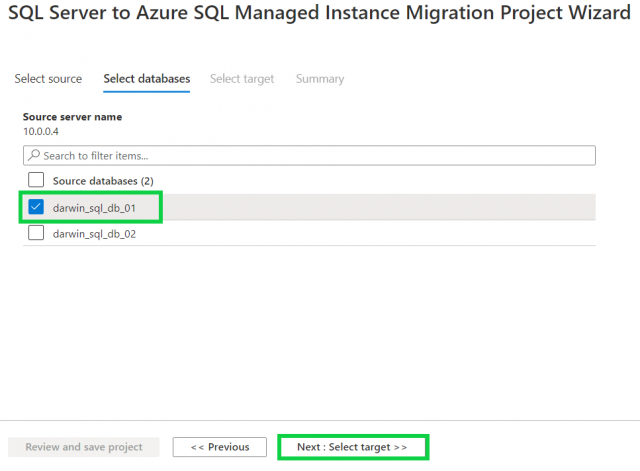The image size is (640, 471).
Task: Click Review and save project button
Action: tap(84, 447)
